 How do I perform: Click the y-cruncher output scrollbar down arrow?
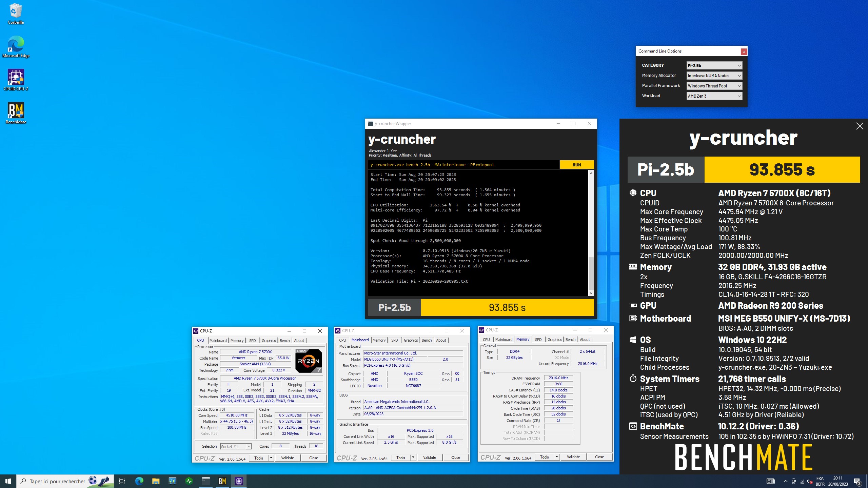(x=591, y=293)
